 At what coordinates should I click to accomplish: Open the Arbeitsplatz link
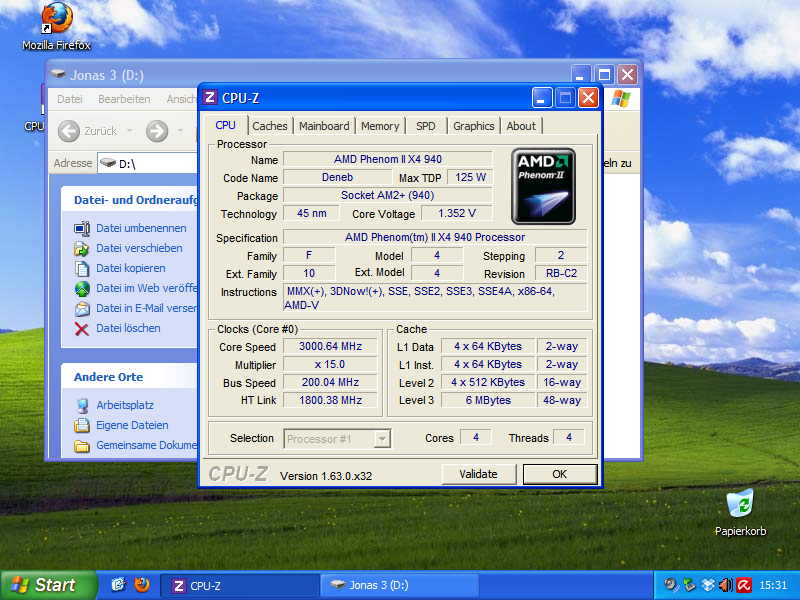coord(125,405)
